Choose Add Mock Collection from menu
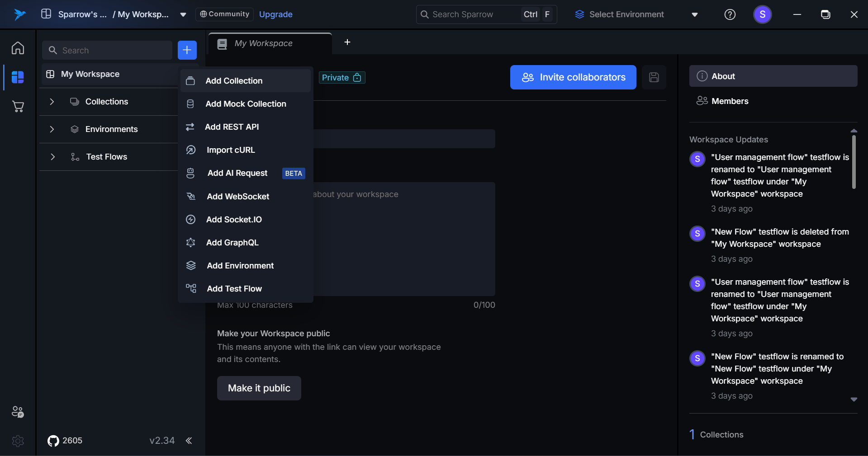 coord(246,104)
